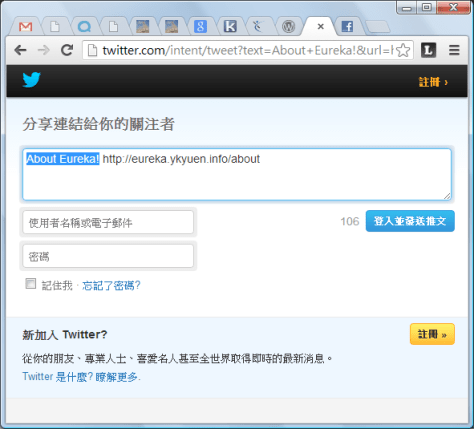Open the Twitter 是什麼? 瞭解更多 link
The width and height of the screenshot is (474, 429).
click(x=81, y=377)
